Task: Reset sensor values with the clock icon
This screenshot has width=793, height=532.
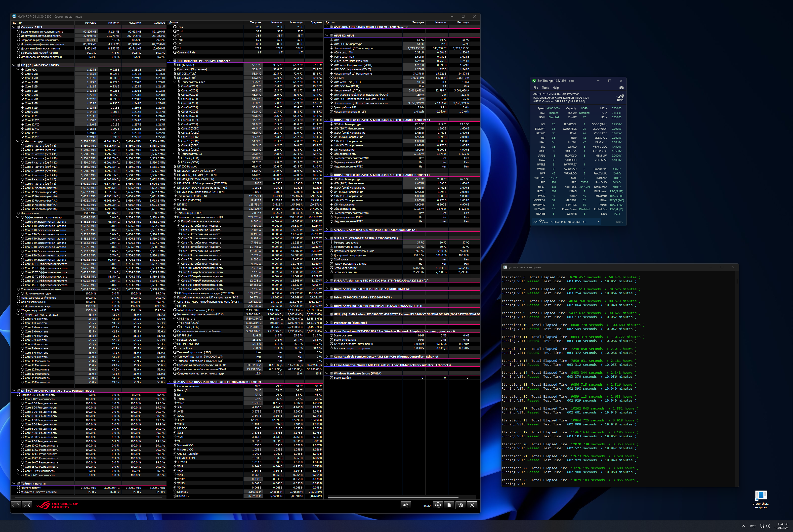Action: click(438, 505)
